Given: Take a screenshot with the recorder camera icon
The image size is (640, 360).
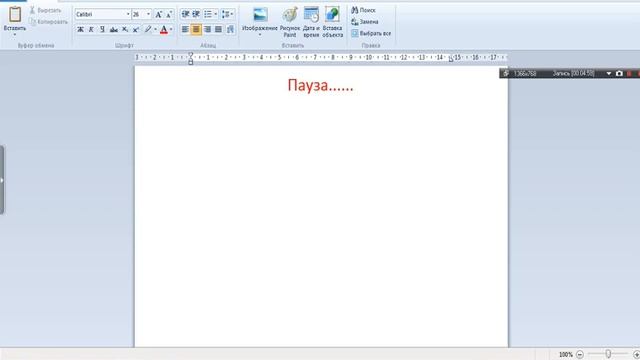Looking at the screenshot, I should point(619,73).
